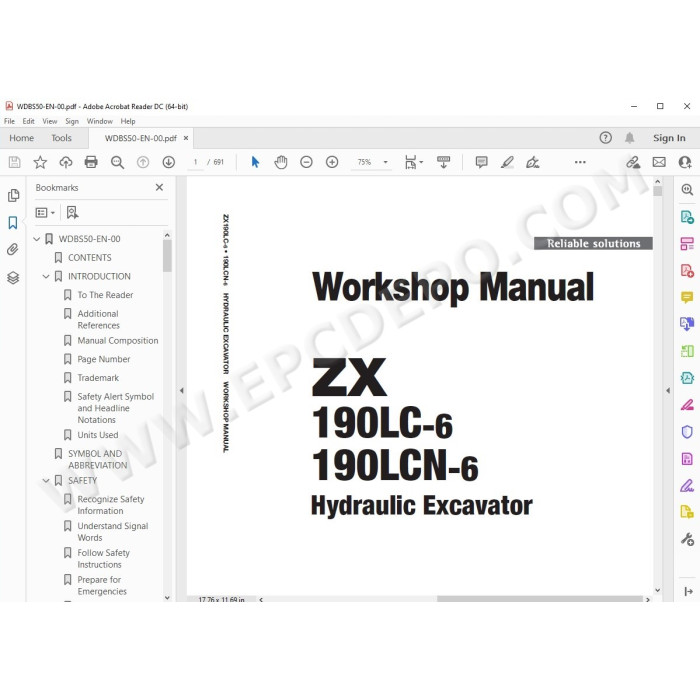
Task: Open Units Used bookmark
Action: pos(98,435)
